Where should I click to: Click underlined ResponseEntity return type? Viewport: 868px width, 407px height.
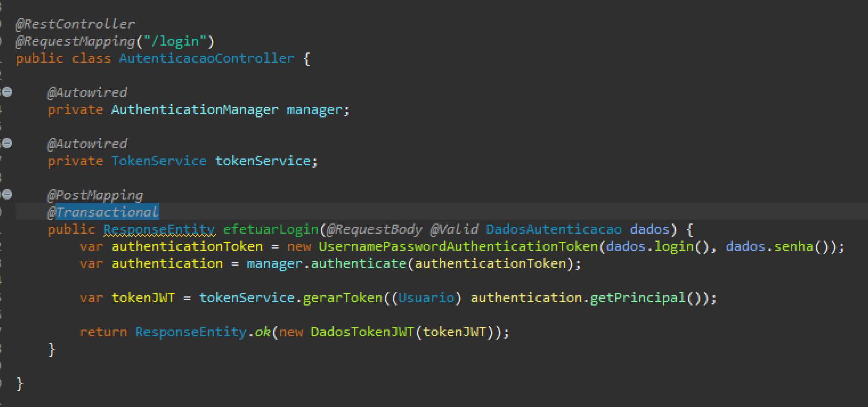(159, 230)
